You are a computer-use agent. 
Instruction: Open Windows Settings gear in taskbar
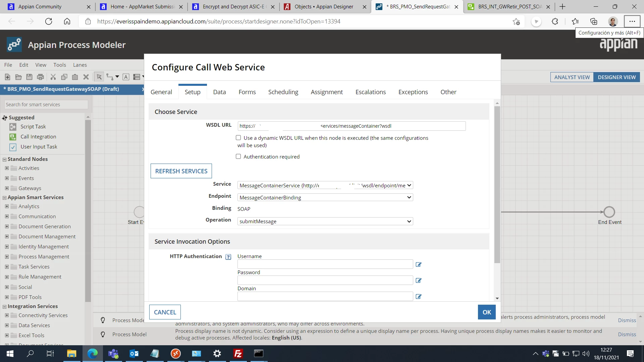(x=217, y=354)
